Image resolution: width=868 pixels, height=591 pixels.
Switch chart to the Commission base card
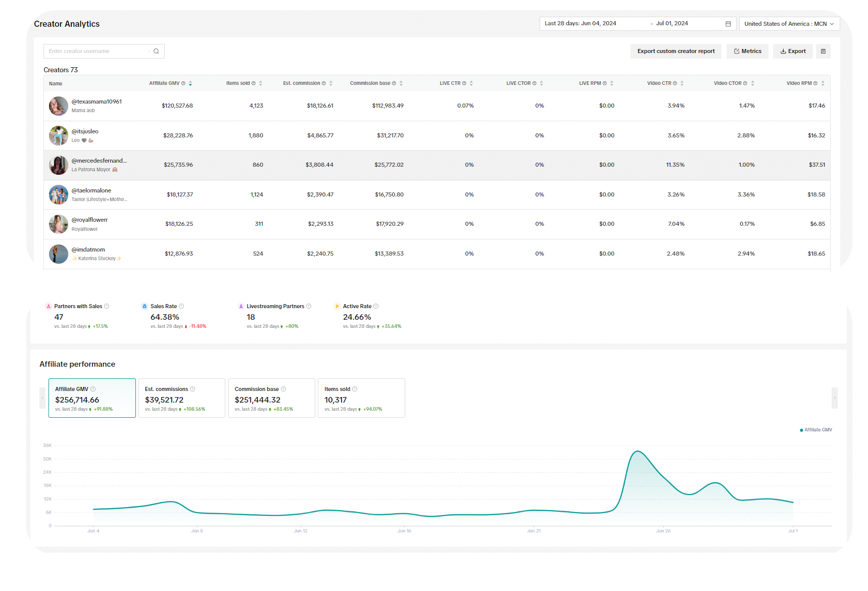click(271, 398)
